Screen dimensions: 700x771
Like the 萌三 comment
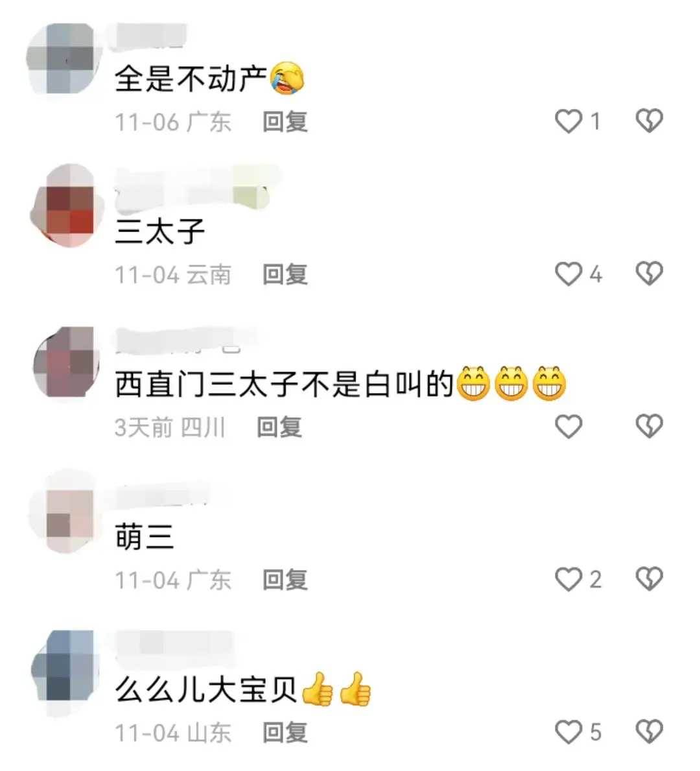point(568,579)
